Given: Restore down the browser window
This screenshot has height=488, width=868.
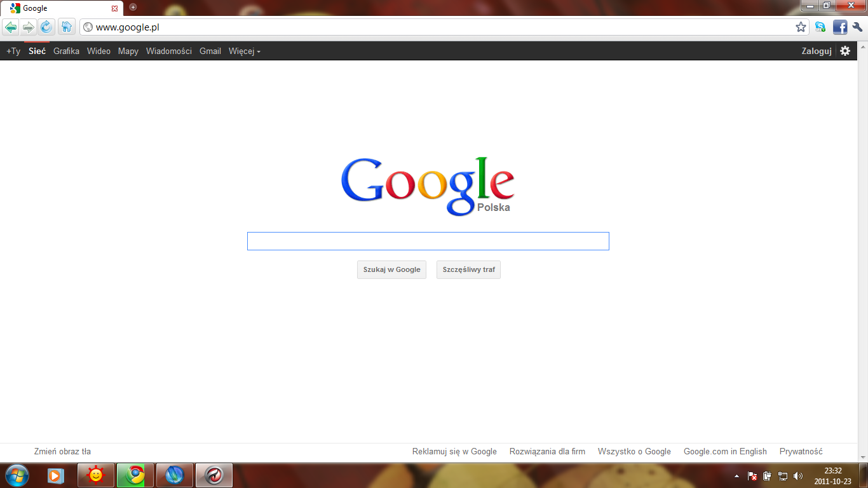Looking at the screenshot, I should point(827,5).
